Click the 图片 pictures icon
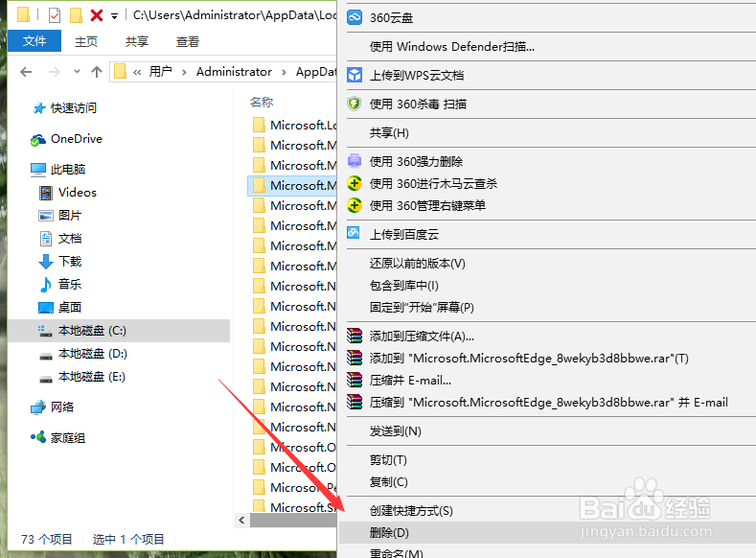 pyautogui.click(x=46, y=216)
